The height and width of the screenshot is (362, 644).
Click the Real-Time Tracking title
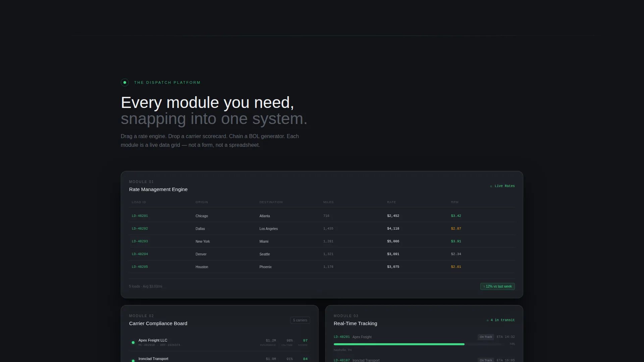pyautogui.click(x=355, y=323)
